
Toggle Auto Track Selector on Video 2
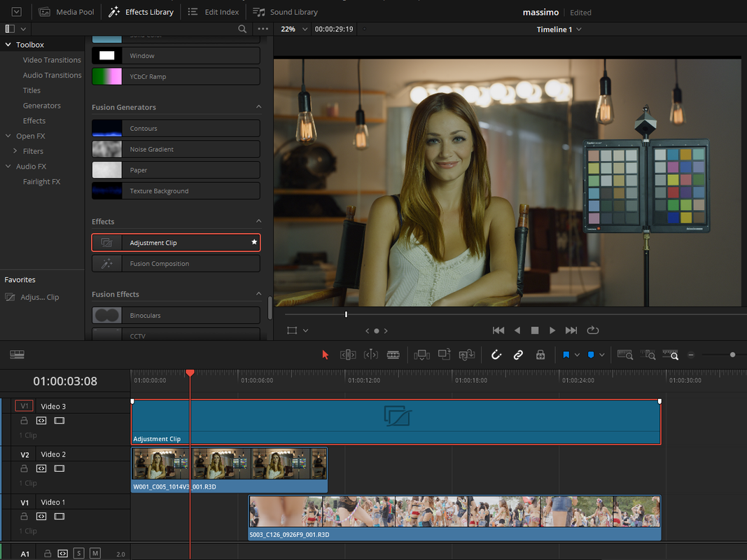[41, 468]
